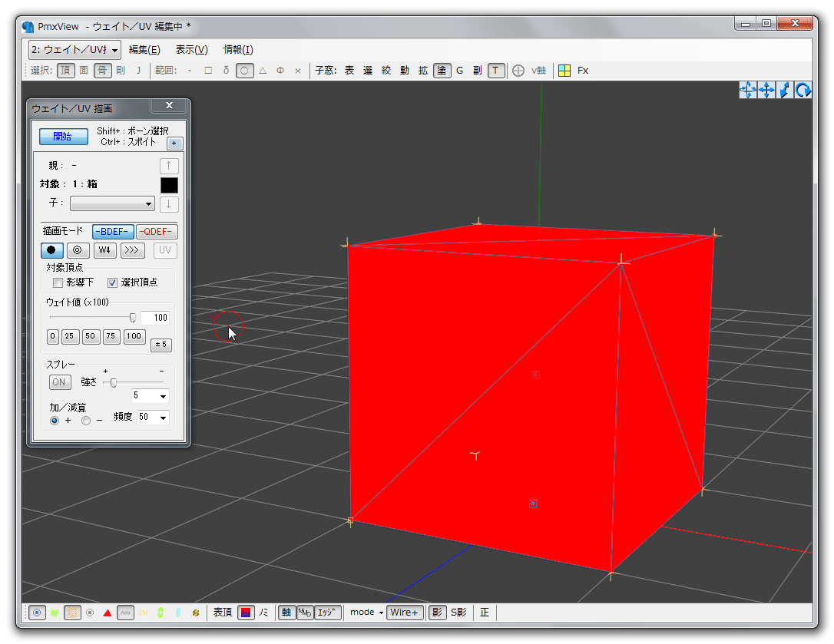Open the bottom bar mode dropdown
834x644 pixels.
(367, 612)
